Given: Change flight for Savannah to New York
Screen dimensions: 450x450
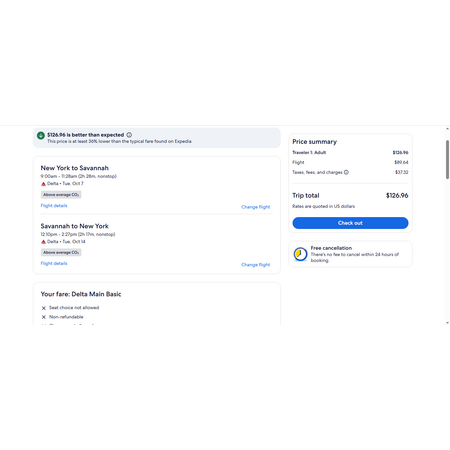Looking at the screenshot, I should (256, 265).
